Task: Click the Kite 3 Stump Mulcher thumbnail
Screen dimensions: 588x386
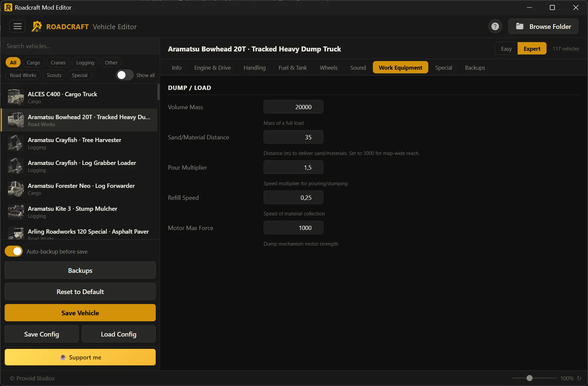Action: tap(16, 212)
